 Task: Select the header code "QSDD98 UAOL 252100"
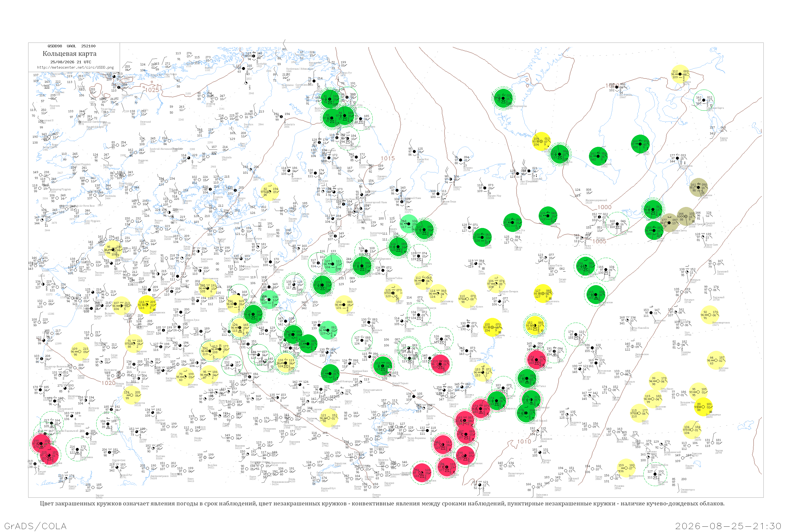coord(72,46)
